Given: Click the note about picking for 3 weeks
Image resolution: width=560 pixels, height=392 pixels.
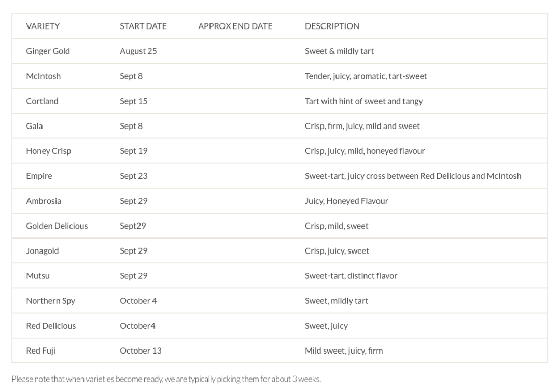Looking at the screenshot, I should coord(166,379).
